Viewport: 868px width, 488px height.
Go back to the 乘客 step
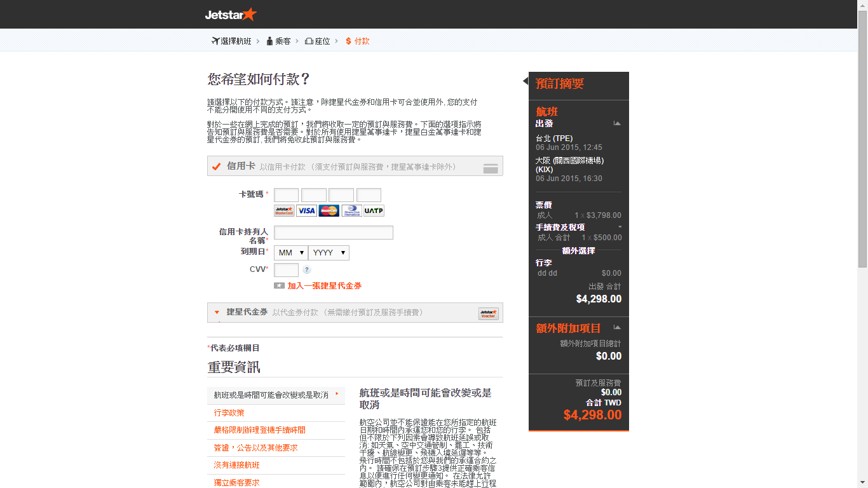(278, 41)
